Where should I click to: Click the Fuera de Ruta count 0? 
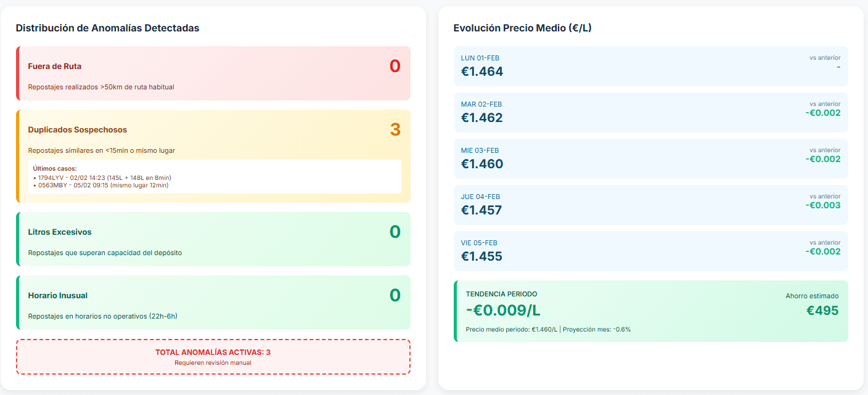pos(395,67)
